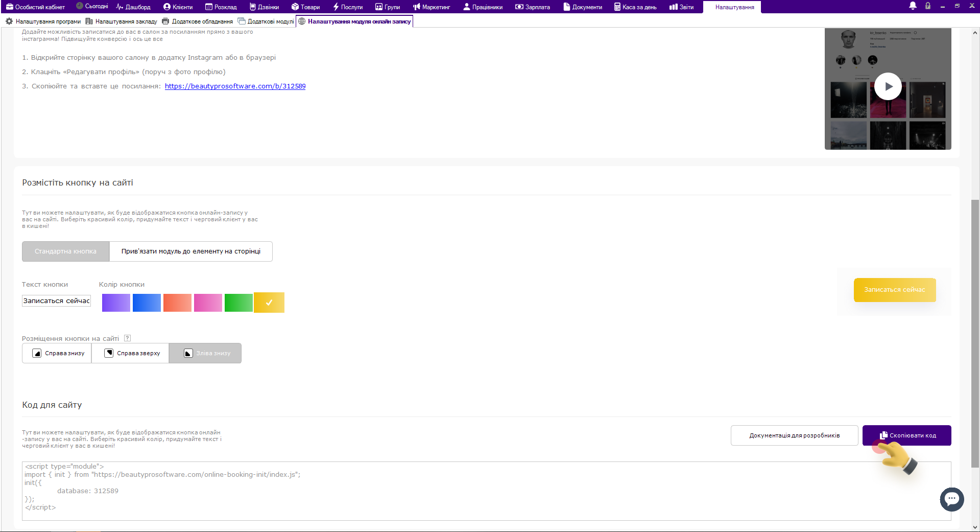Screen dimensions: 980x532
Task: Click the Працівники person icon
Action: pos(466,7)
